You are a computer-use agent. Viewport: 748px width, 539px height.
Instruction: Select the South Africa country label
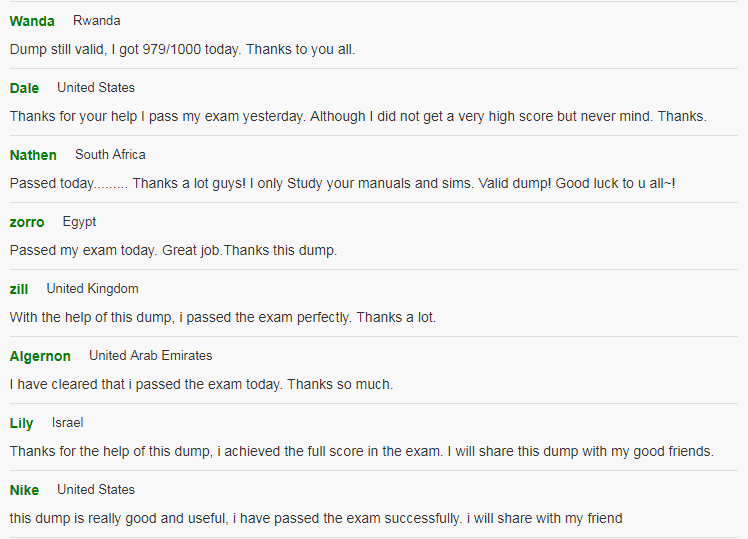110,155
